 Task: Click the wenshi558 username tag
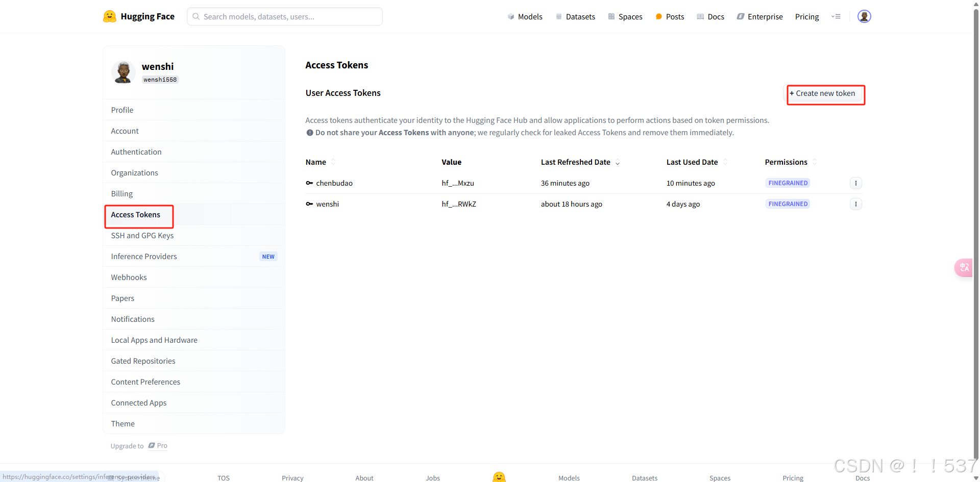[x=160, y=80]
